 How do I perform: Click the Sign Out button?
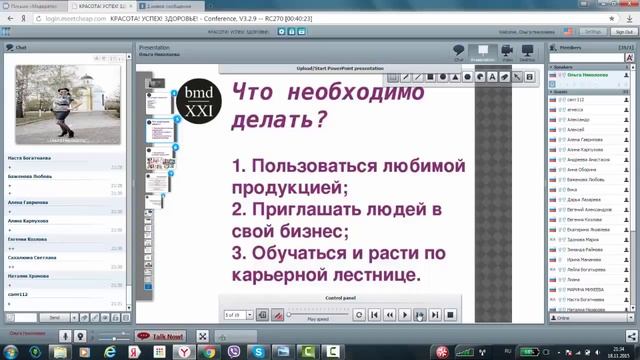click(x=624, y=31)
